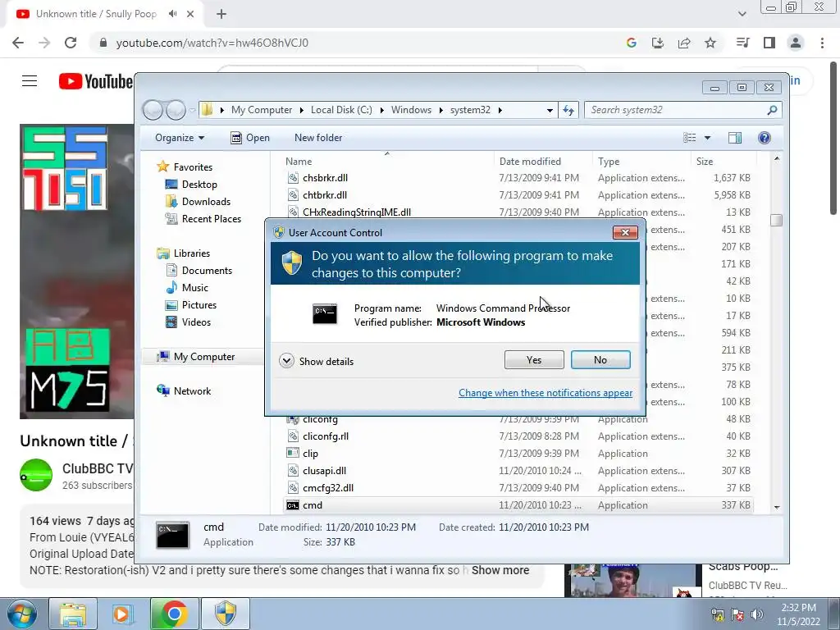
Task: Expand Show details in the UAC dialog
Action: click(317, 361)
